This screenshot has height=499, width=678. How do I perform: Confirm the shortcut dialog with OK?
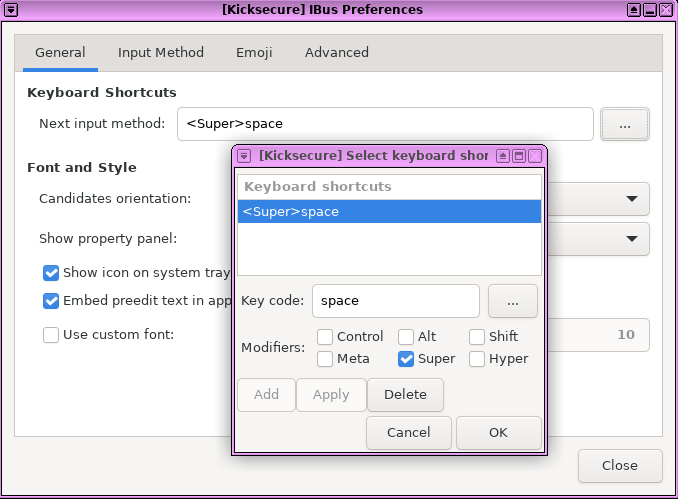[498, 433]
